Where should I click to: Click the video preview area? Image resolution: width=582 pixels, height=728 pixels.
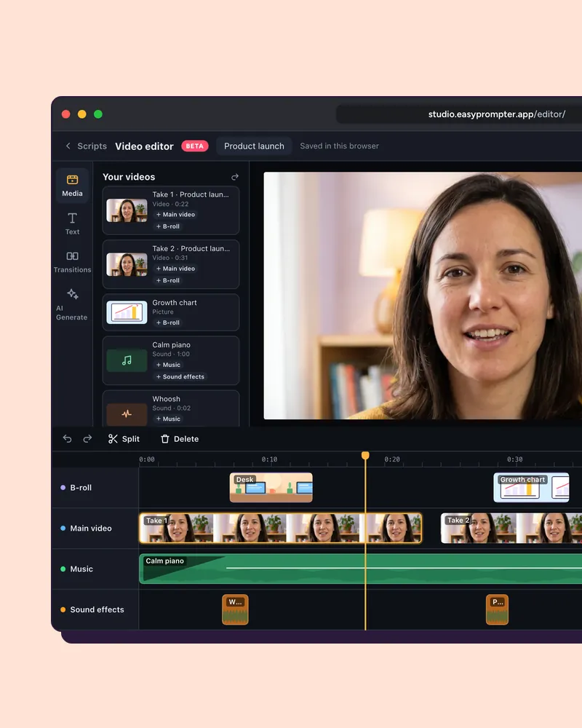[423, 296]
